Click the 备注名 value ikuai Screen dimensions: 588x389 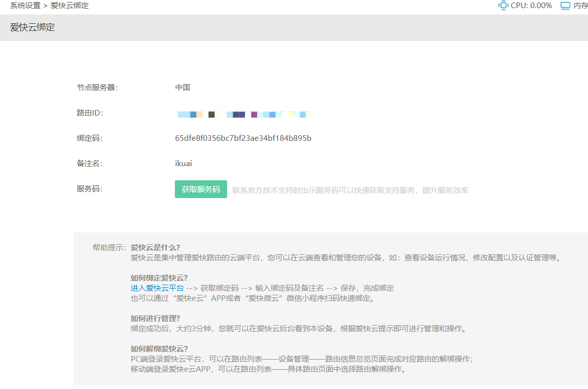[183, 164]
